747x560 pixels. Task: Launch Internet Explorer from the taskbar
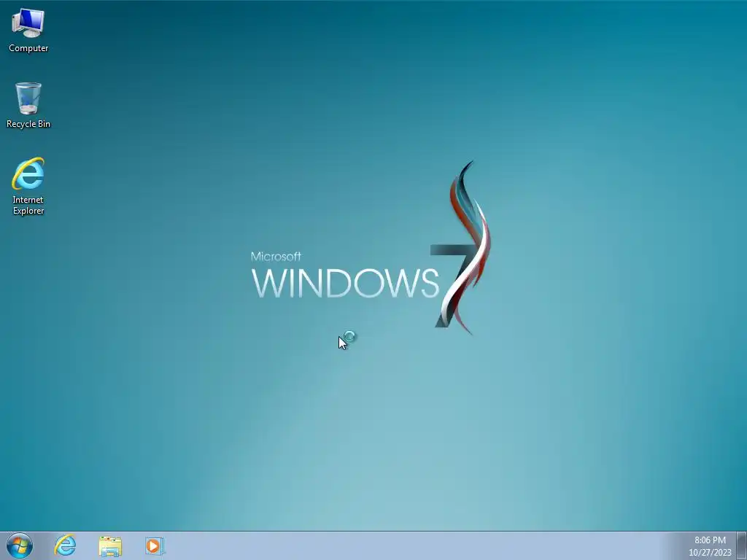[x=65, y=545]
